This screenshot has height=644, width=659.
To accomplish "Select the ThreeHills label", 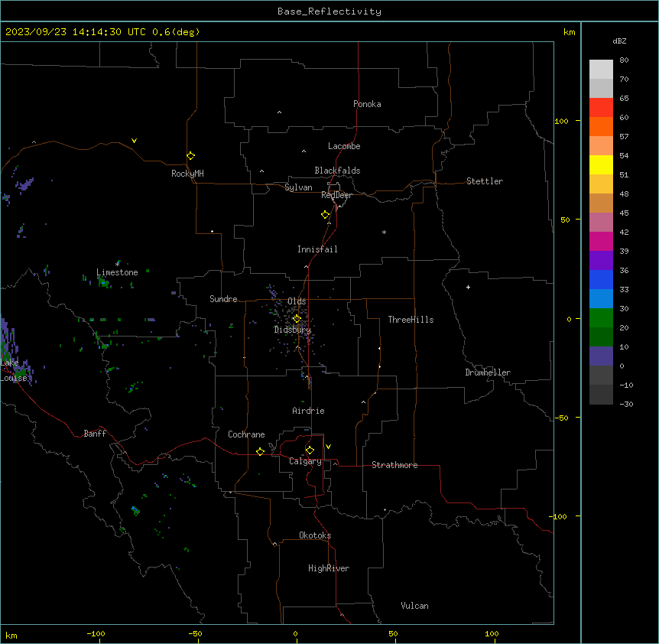I will 411,320.
